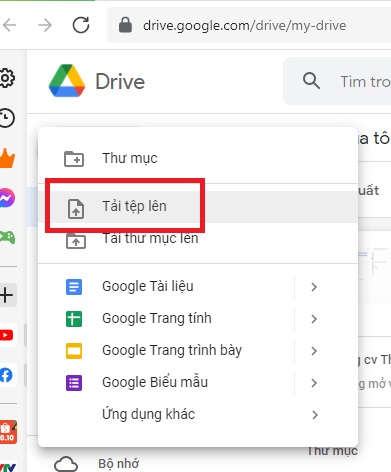Image resolution: width=391 pixels, height=472 pixels.
Task: Click the purple Google Forms icon
Action: [74, 383]
